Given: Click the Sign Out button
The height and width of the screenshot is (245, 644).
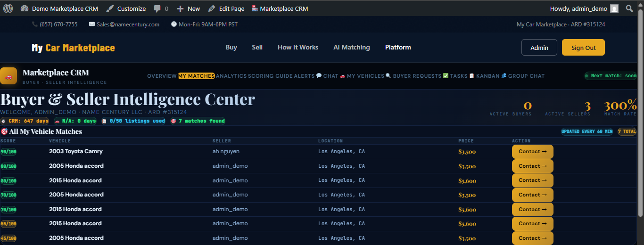Looking at the screenshot, I should pos(583,48).
